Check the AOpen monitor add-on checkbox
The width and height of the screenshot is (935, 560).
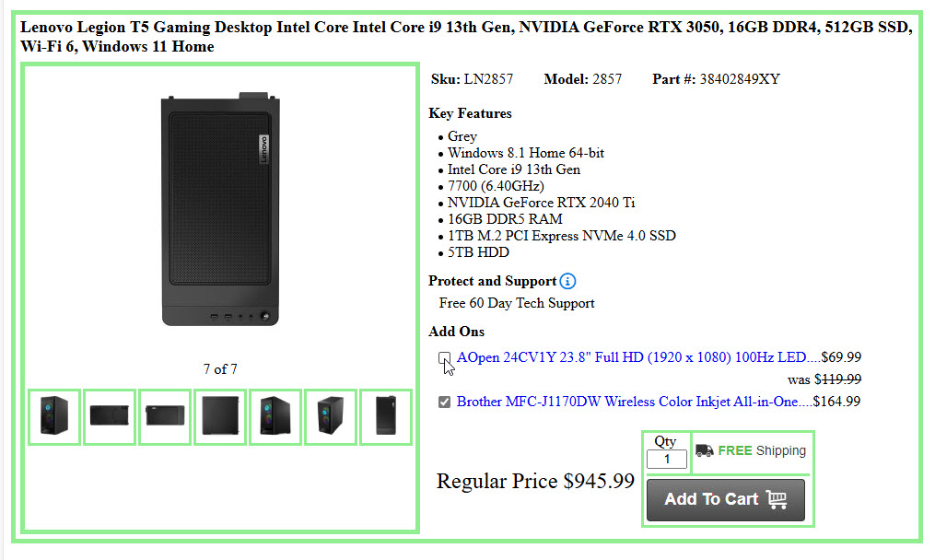[x=444, y=357]
